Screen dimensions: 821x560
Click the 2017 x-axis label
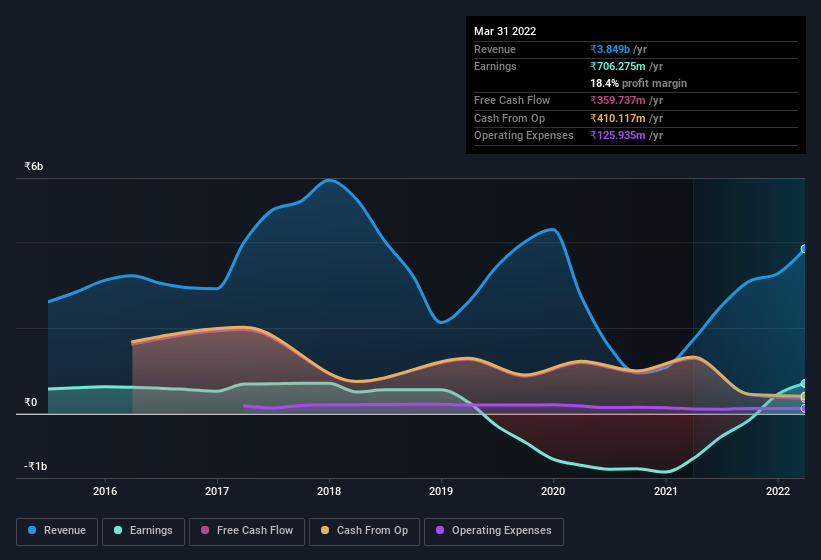tap(217, 491)
